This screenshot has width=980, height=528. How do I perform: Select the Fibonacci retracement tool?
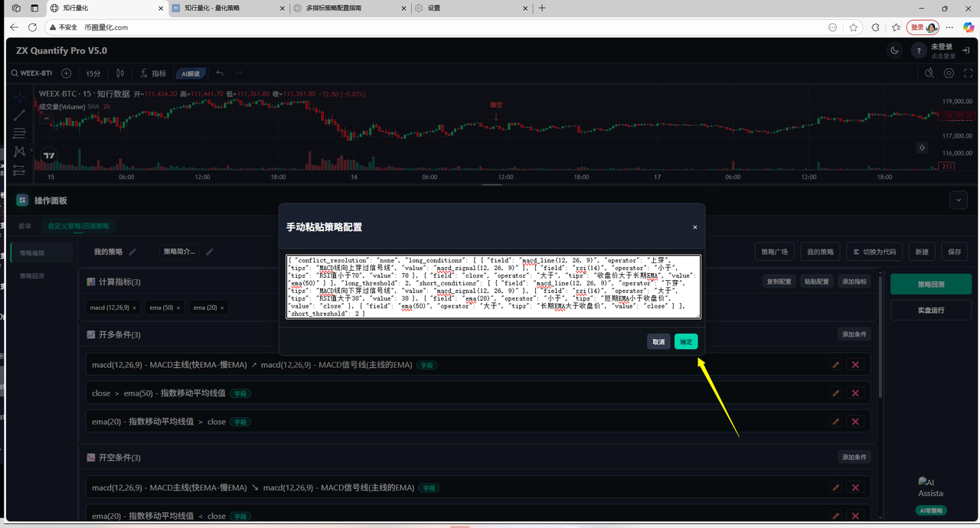(x=19, y=133)
